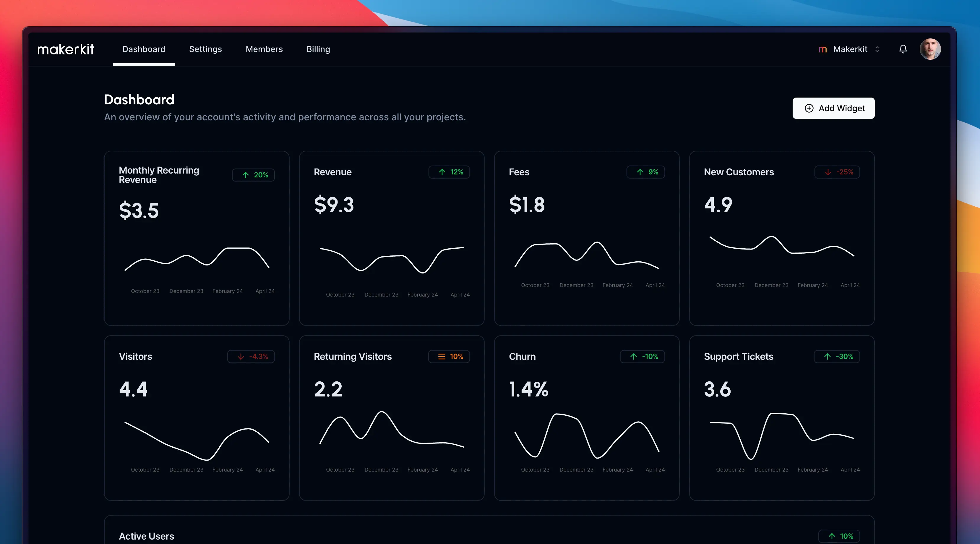Screen dimensions: 980x544
Task: Click the Returning Visitors 10% stale badge
Action: click(449, 356)
